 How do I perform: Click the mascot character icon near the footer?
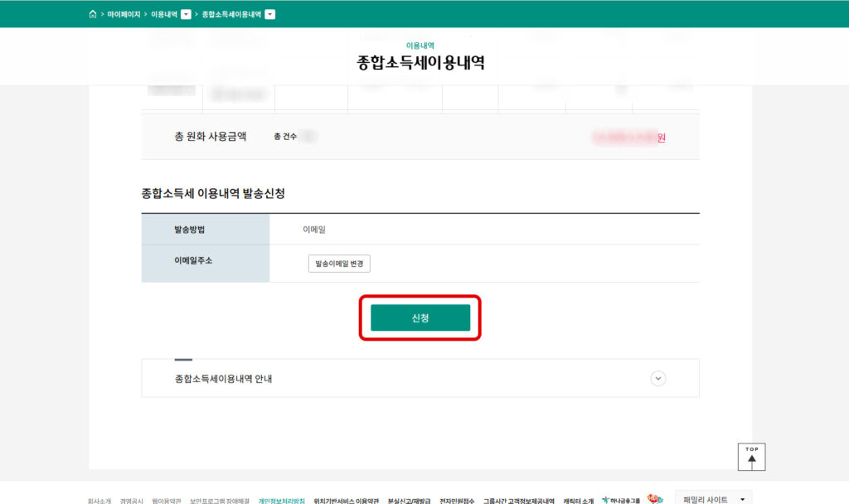[654, 500]
